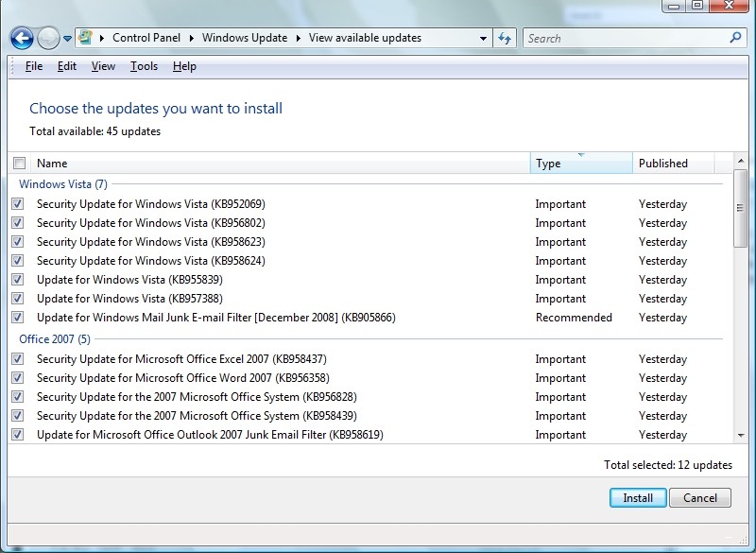756x553 pixels.
Task: Uncheck the KB952069 security update
Action: 18,204
